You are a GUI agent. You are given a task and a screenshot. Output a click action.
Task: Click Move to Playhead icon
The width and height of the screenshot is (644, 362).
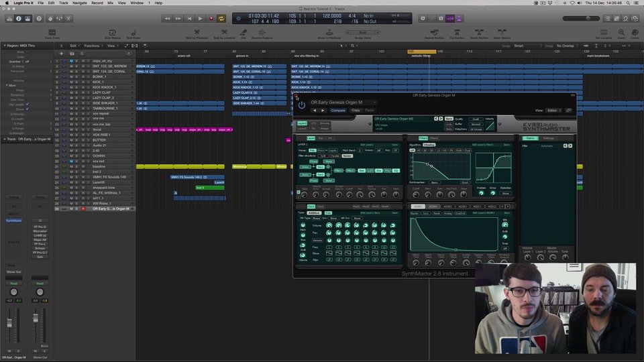329,32
